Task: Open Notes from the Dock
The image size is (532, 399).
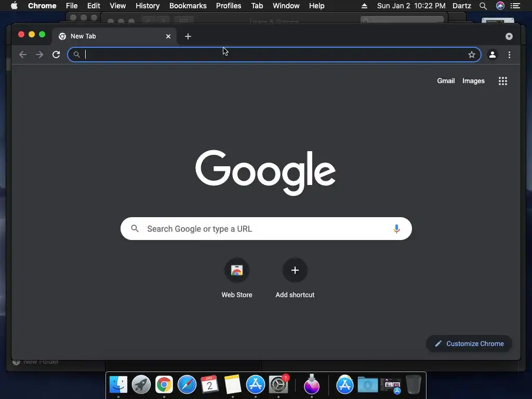Action: point(233,384)
